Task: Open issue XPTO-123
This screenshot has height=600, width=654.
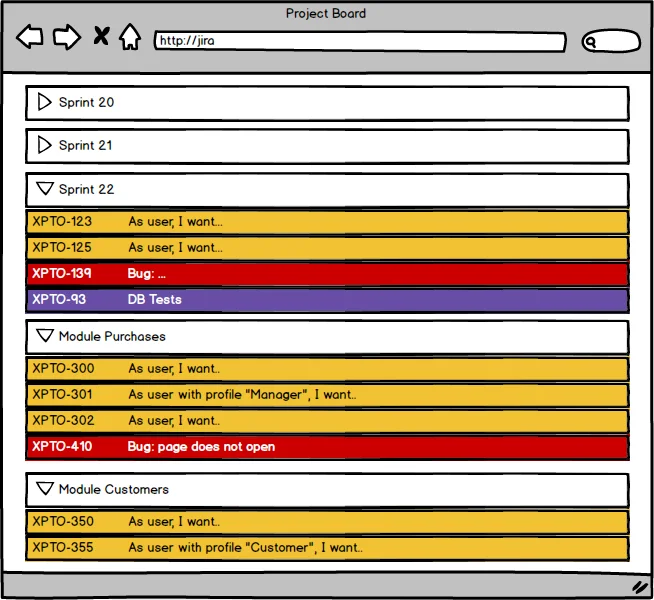Action: [x=327, y=222]
